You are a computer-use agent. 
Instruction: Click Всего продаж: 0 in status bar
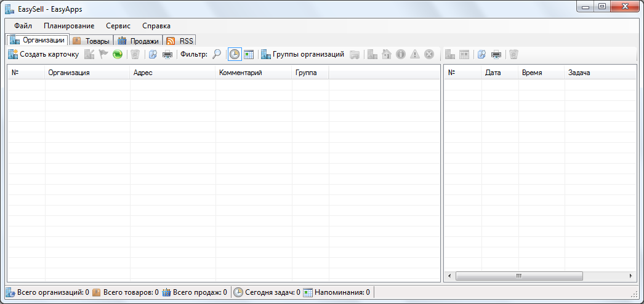[x=195, y=292]
